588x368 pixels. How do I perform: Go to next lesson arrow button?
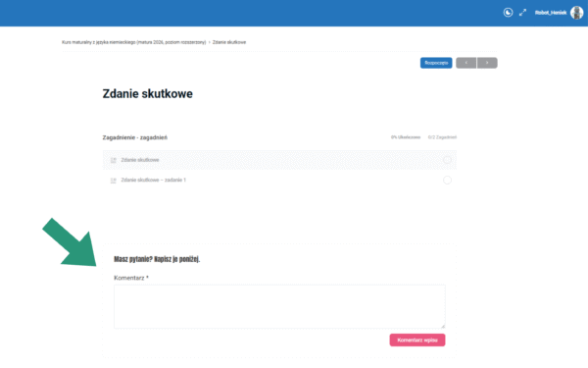(487, 63)
